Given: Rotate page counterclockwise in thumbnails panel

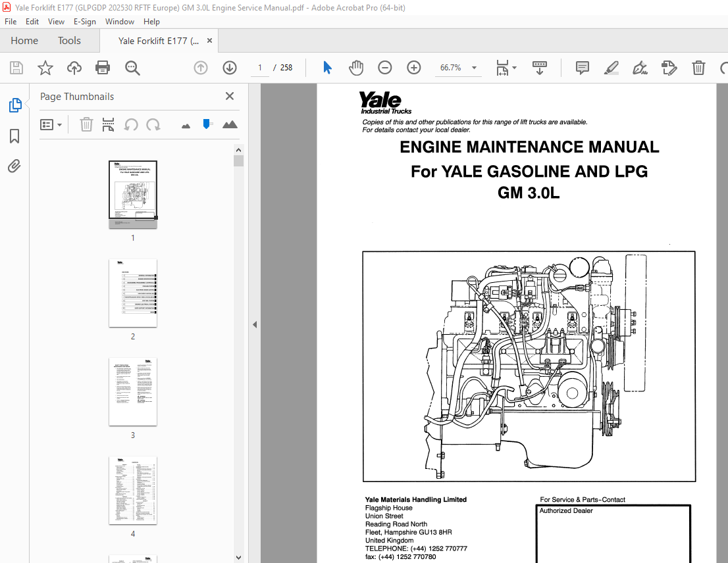Looking at the screenshot, I should click(131, 125).
